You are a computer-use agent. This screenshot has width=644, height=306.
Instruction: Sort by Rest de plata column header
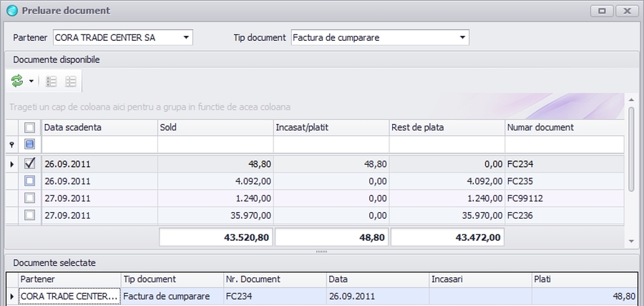point(447,128)
